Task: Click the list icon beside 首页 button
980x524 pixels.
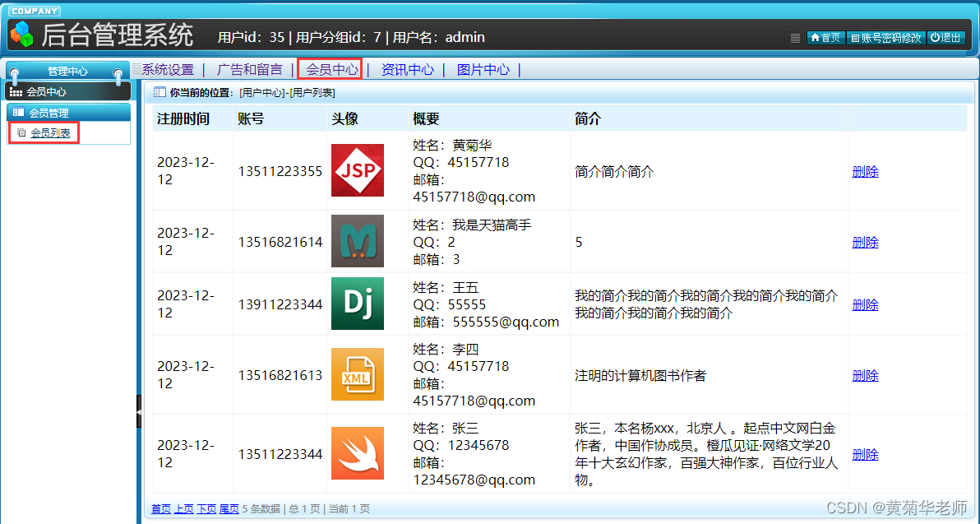Action: click(795, 38)
